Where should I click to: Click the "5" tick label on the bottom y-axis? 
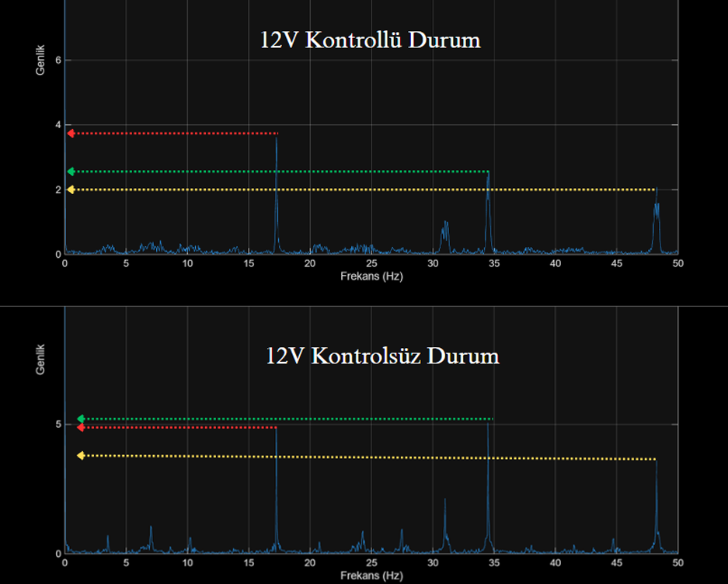click(57, 425)
